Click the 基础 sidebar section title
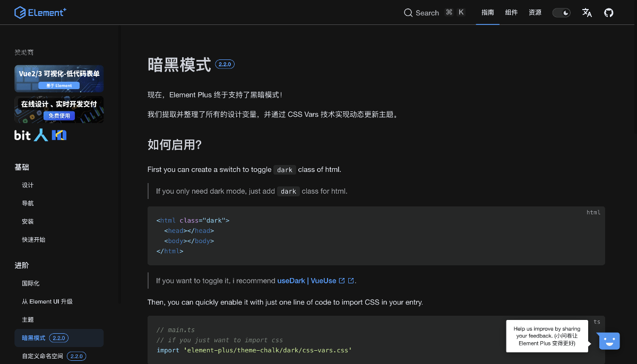637x364 pixels. pyautogui.click(x=22, y=167)
